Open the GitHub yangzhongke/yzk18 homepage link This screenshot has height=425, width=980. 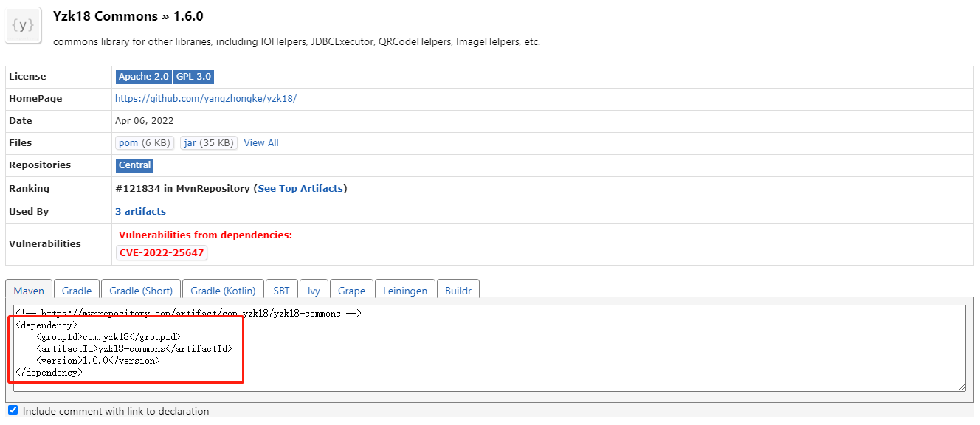(206, 99)
